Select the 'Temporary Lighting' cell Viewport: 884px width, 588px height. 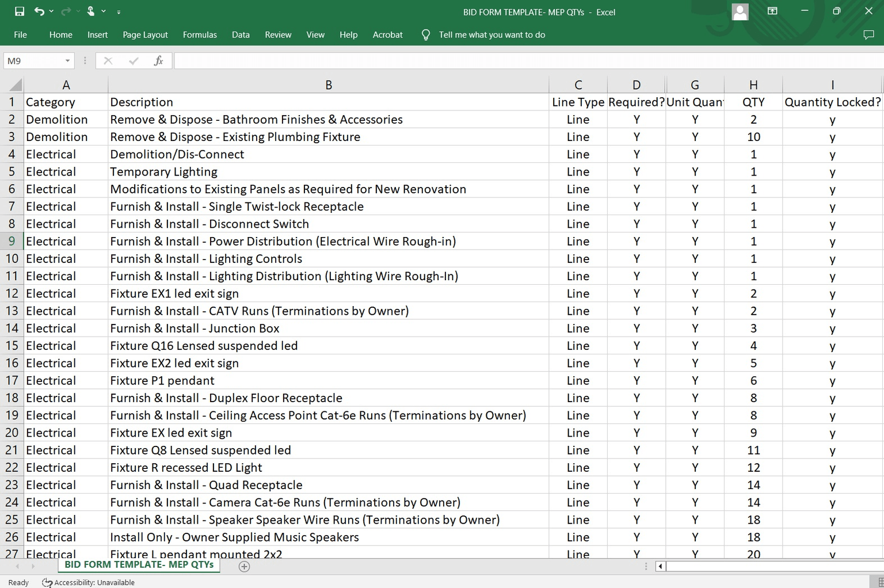point(329,171)
